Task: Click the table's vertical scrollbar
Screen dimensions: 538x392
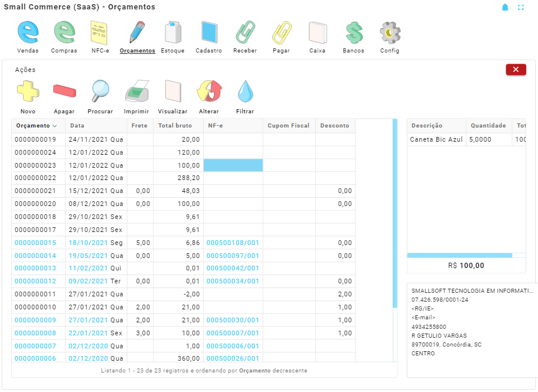Action: (x=395, y=213)
